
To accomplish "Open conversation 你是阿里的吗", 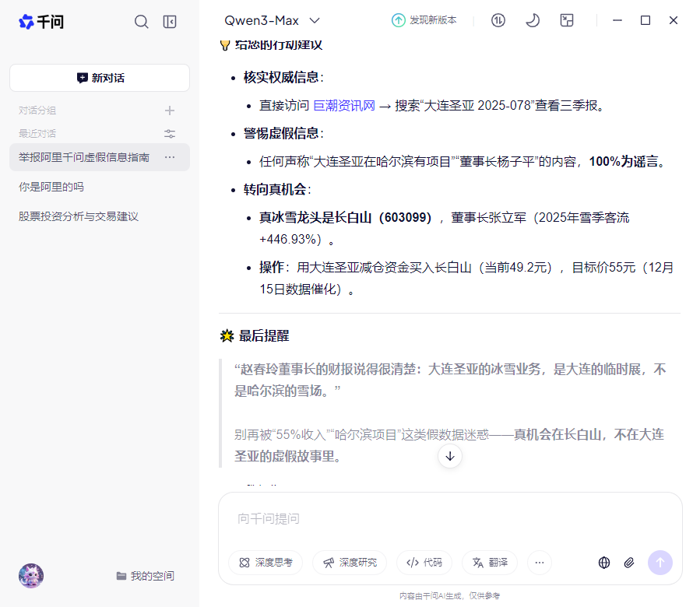I will coord(51,187).
